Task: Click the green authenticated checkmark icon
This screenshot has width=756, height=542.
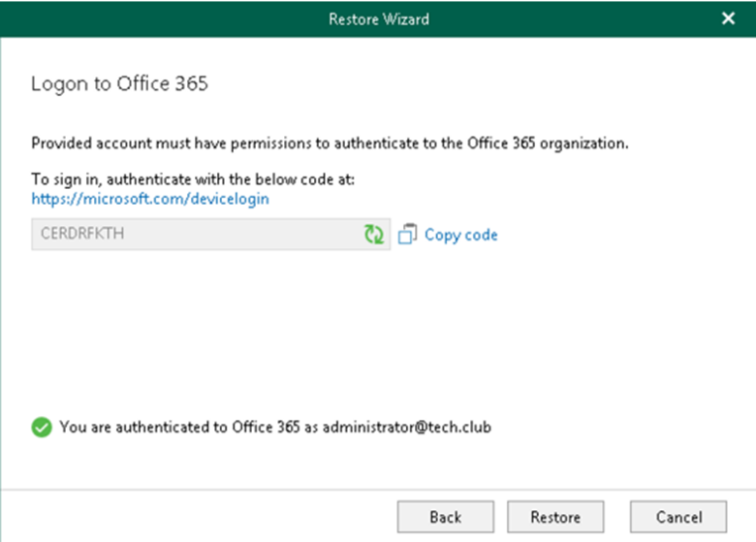Action: 42,428
